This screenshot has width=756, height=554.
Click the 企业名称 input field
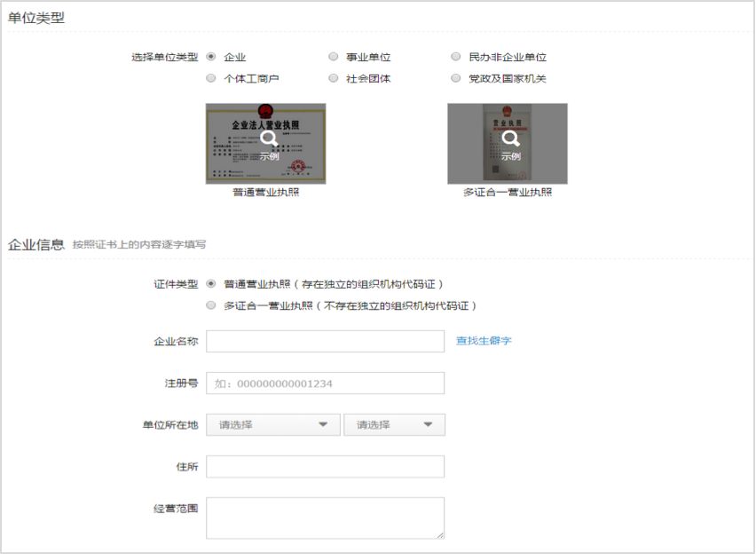325,341
